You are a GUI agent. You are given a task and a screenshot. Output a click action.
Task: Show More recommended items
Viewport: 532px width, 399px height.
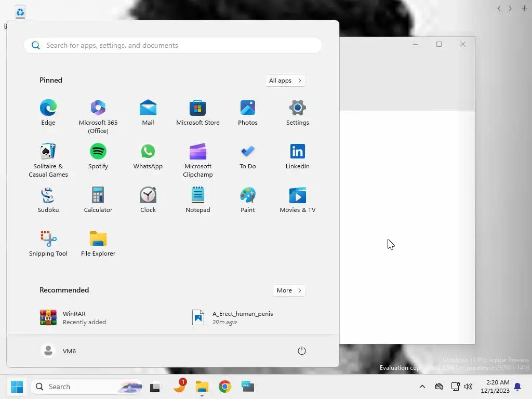pos(289,290)
